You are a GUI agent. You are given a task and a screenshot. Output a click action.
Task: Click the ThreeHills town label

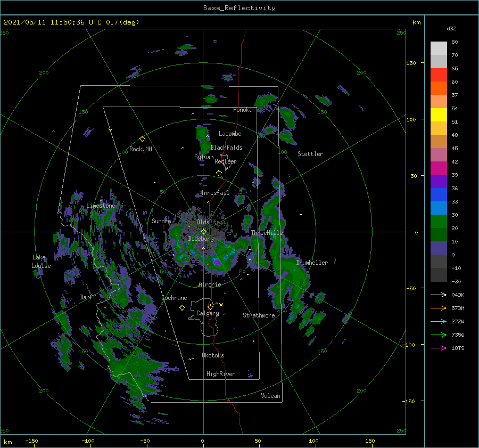pos(267,233)
